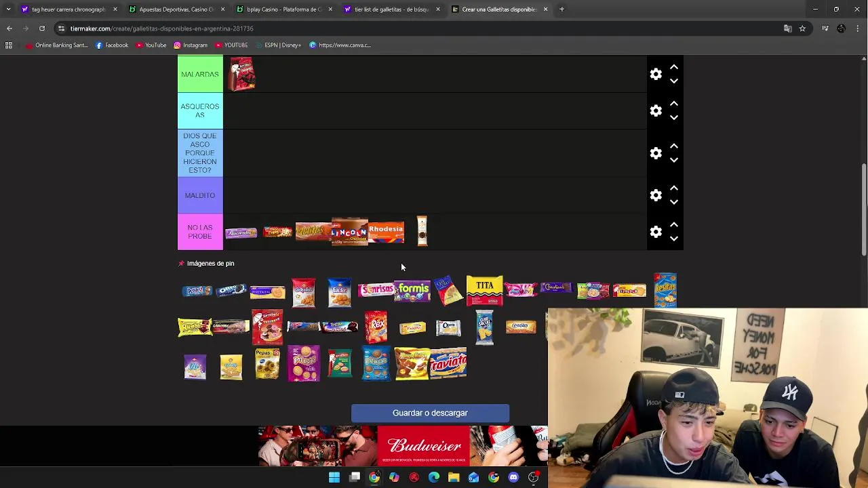Switch to Apuestas Deportivas tab
868x488 pixels.
tap(175, 9)
